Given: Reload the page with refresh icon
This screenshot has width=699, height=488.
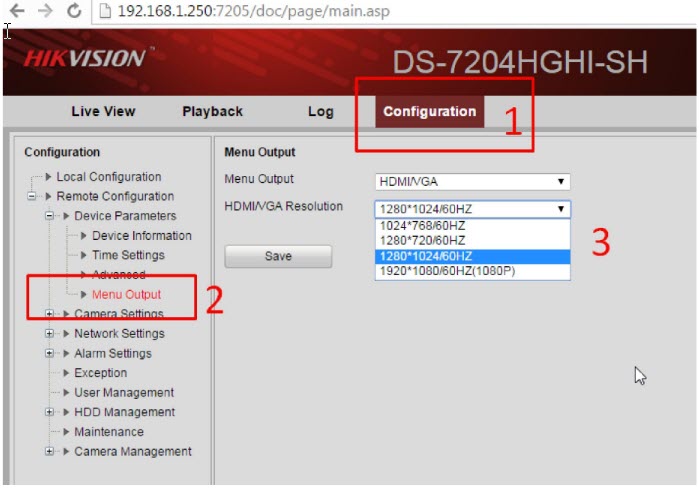Looking at the screenshot, I should tap(74, 12).
